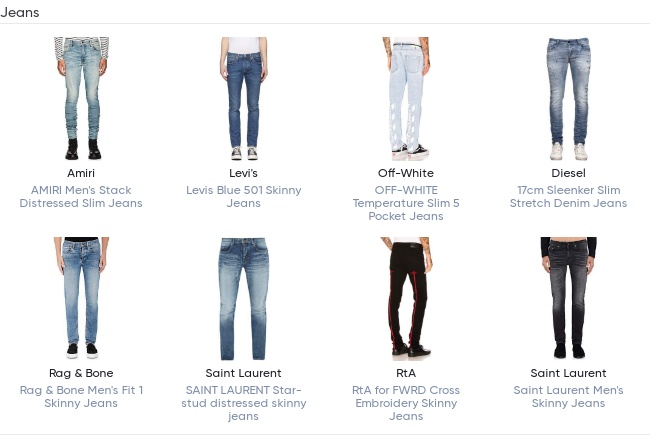Image resolution: width=650 pixels, height=435 pixels.
Task: Visit Saint Laurent Men's Skinny Jeans link
Action: click(x=568, y=396)
